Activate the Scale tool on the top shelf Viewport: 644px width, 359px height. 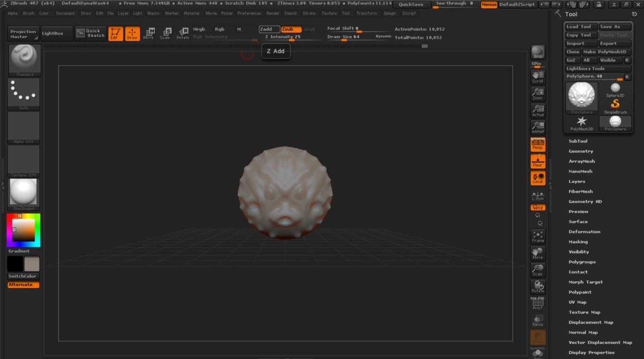tap(165, 33)
